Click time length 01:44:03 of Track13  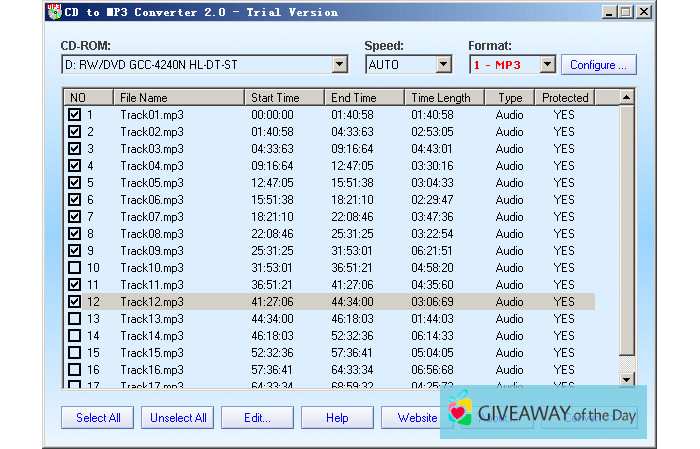click(432, 319)
